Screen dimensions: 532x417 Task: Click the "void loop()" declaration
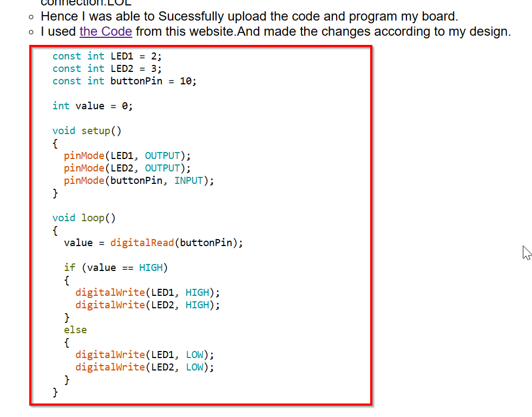[x=84, y=217]
